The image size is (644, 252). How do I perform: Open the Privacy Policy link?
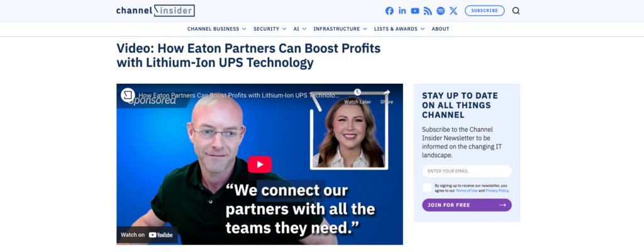tap(497, 191)
